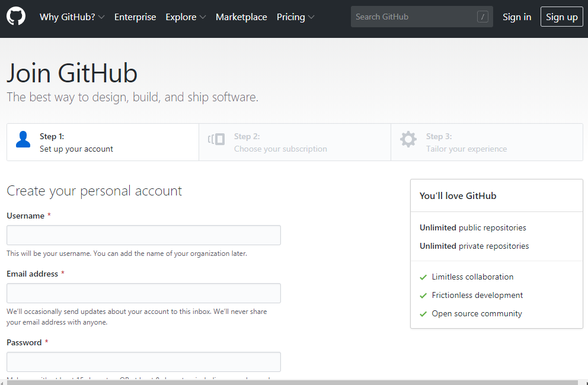
Task: Go to Enterprise in navigation bar
Action: tap(135, 17)
